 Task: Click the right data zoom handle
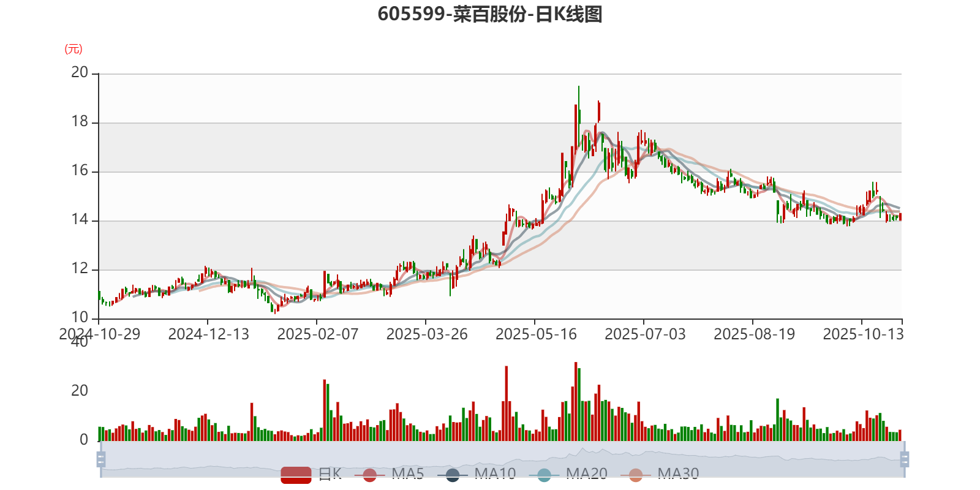[x=905, y=459]
